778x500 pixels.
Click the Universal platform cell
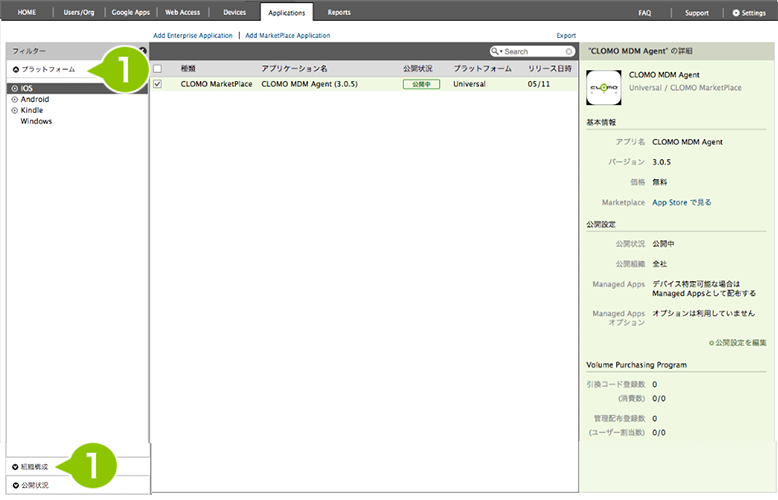[x=469, y=84]
